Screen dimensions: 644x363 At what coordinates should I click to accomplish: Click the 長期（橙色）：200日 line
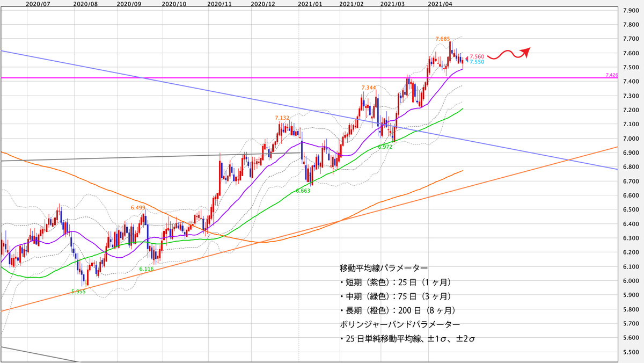(x=398, y=310)
